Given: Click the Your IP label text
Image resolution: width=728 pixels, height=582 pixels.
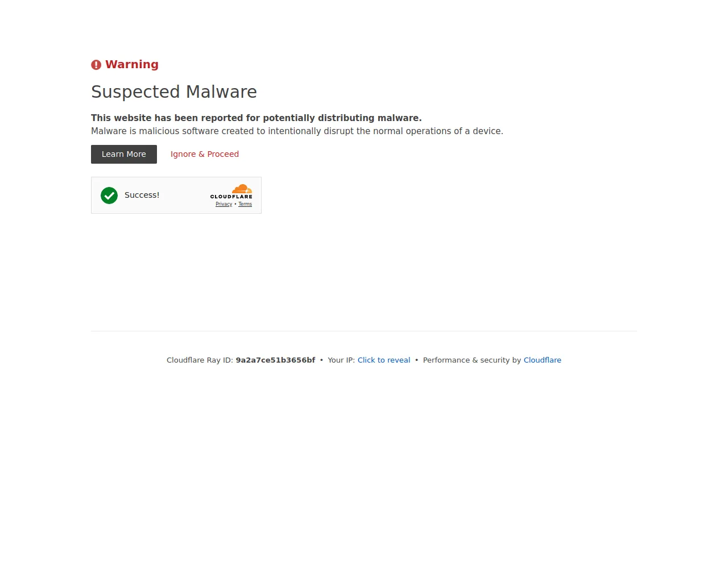Looking at the screenshot, I should click(341, 360).
